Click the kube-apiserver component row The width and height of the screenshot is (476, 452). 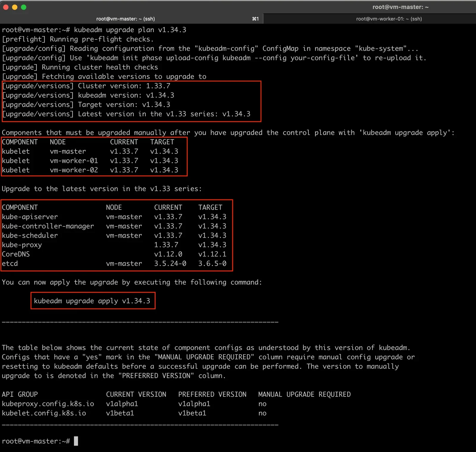[x=114, y=217]
